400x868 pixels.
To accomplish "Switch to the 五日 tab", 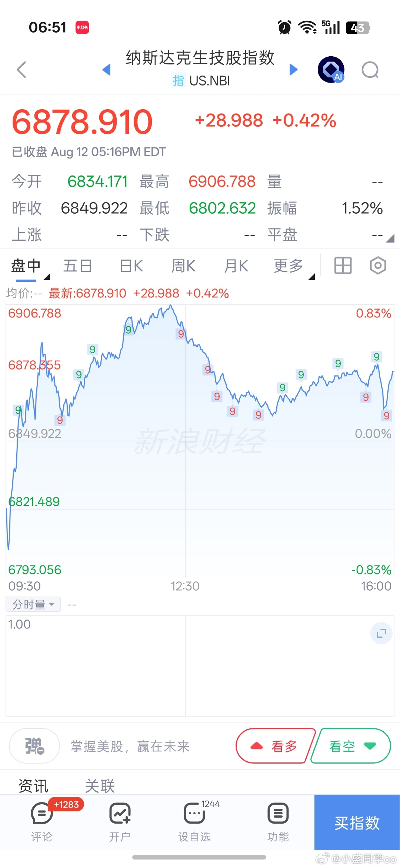I will 77,266.
